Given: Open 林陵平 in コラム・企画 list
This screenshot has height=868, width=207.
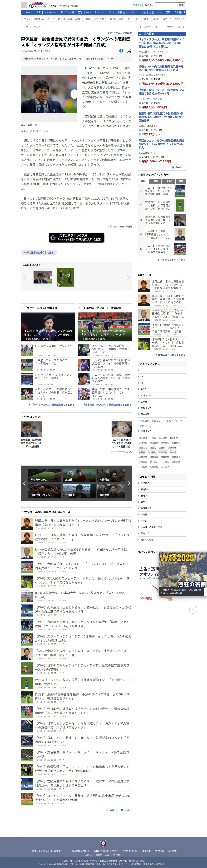Looking at the screenshot, I should [144, 496].
